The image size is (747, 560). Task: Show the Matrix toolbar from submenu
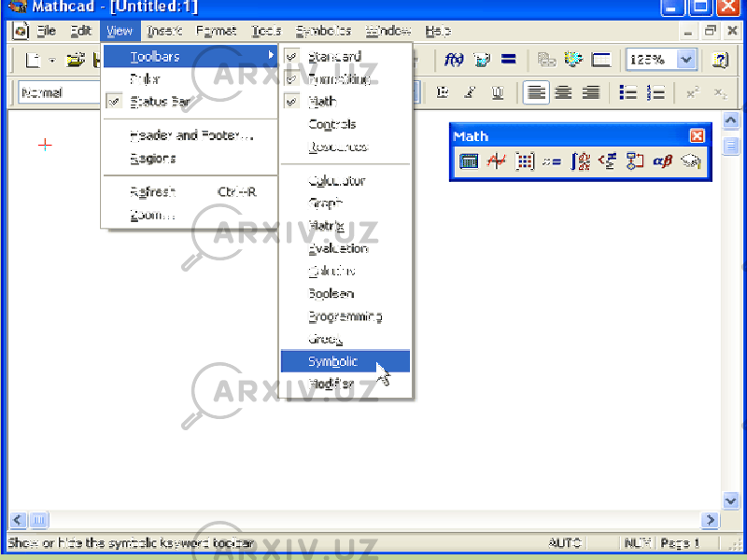[x=345, y=226]
